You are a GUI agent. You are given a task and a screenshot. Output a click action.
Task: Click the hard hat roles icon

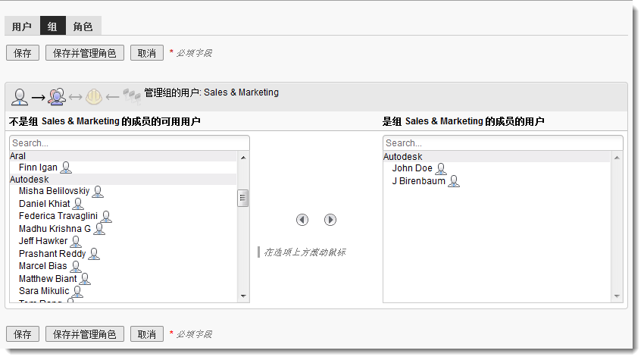click(x=94, y=97)
